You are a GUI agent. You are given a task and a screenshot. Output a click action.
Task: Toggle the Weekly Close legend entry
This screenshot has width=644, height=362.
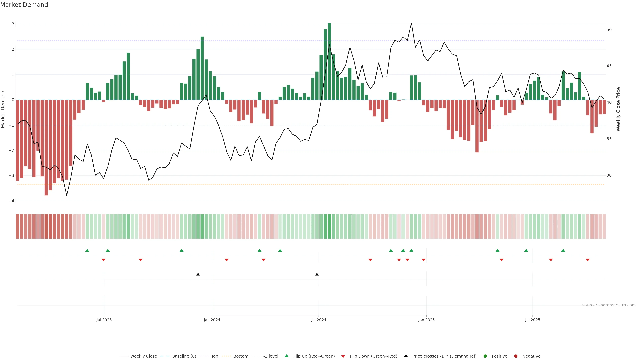tap(144, 356)
